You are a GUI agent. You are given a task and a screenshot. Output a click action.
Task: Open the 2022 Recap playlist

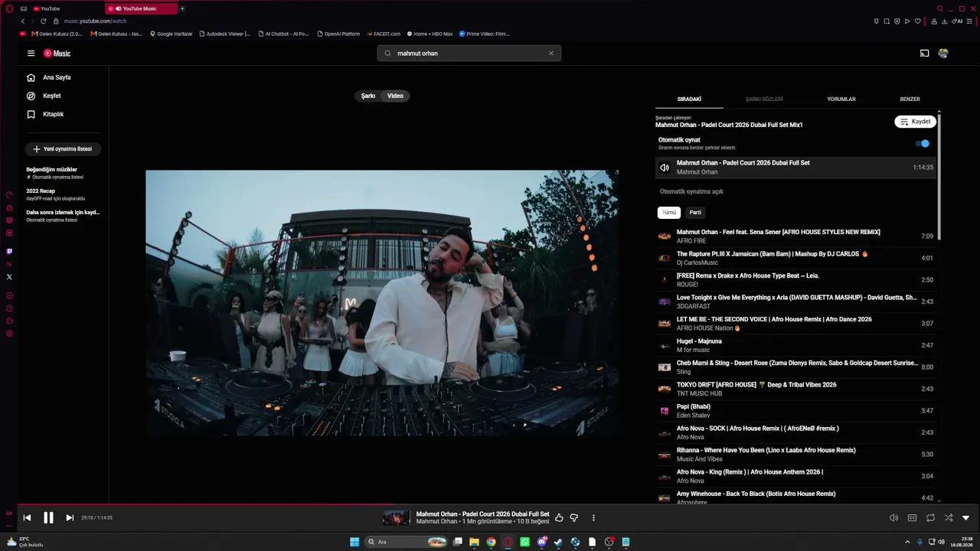point(55,194)
